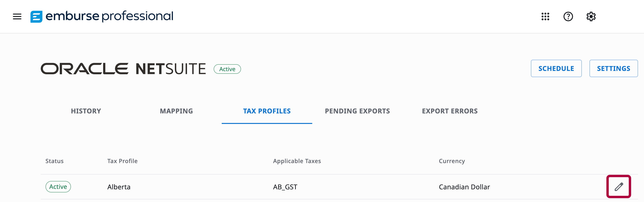Open the help question mark icon
Screen dimensions: 644x202
pos(568,16)
